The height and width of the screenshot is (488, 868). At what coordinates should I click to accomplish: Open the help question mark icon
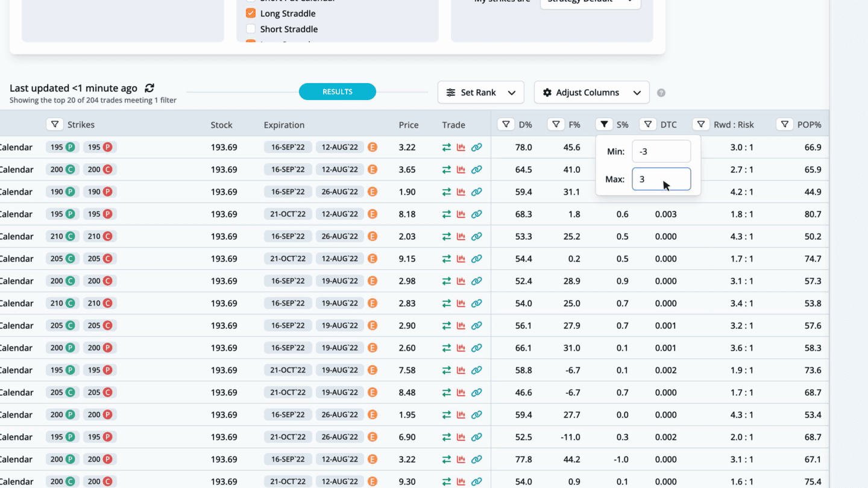(661, 93)
